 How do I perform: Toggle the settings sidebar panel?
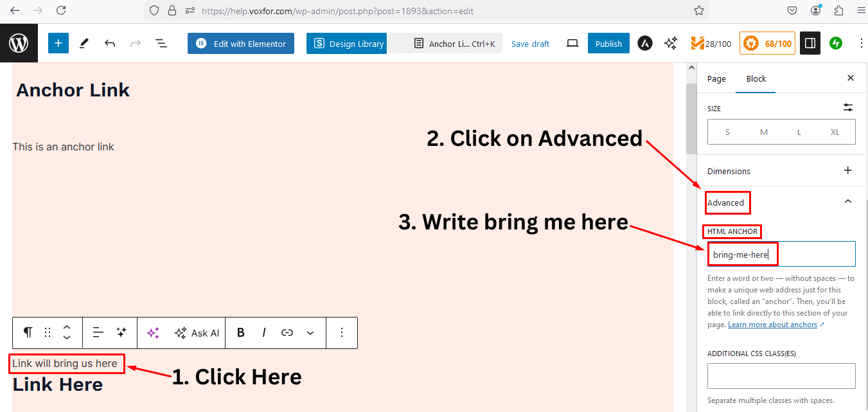pyautogui.click(x=810, y=43)
